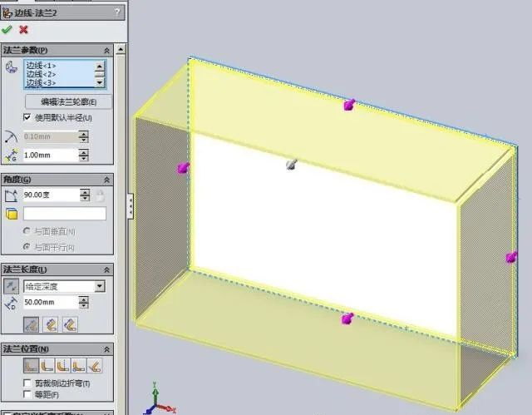The height and width of the screenshot is (415, 532).
Task: Click the empty face selection box
Action: click(x=65, y=214)
